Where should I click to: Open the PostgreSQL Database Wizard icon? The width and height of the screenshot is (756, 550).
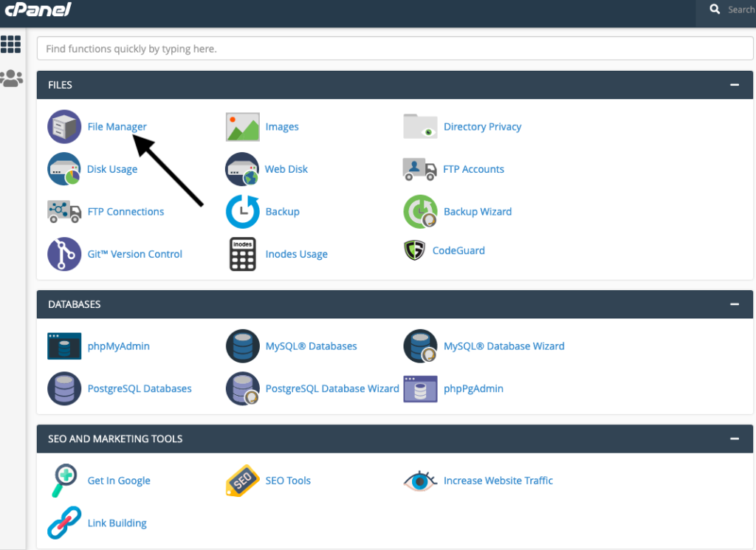point(242,388)
